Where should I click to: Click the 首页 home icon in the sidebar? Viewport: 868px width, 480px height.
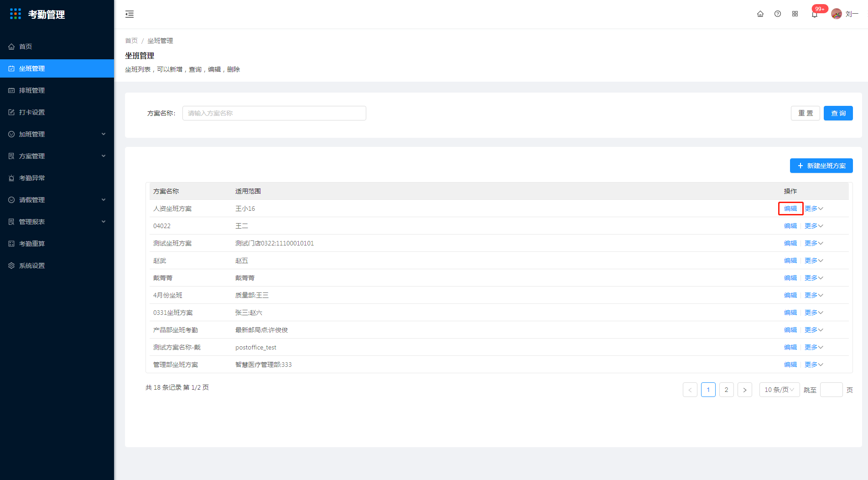pos(11,47)
